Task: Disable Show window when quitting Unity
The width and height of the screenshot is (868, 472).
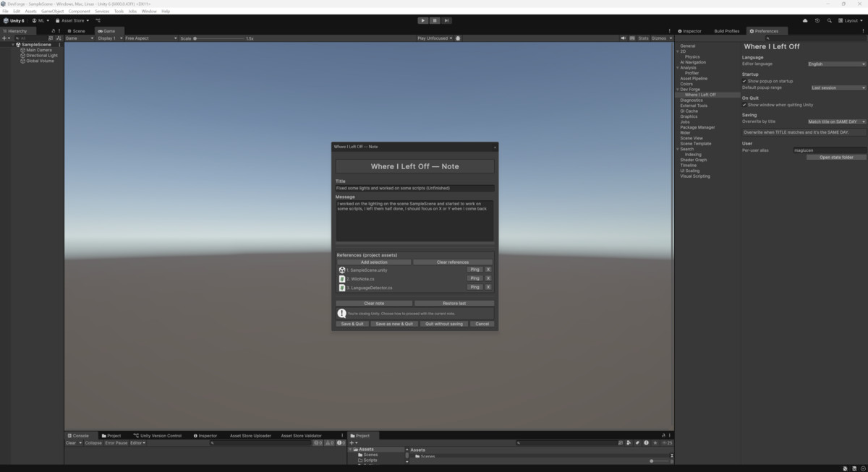Action: pos(745,104)
